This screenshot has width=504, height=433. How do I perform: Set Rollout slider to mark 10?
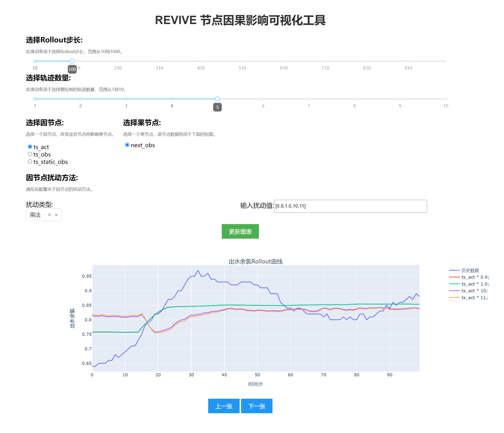[35, 61]
